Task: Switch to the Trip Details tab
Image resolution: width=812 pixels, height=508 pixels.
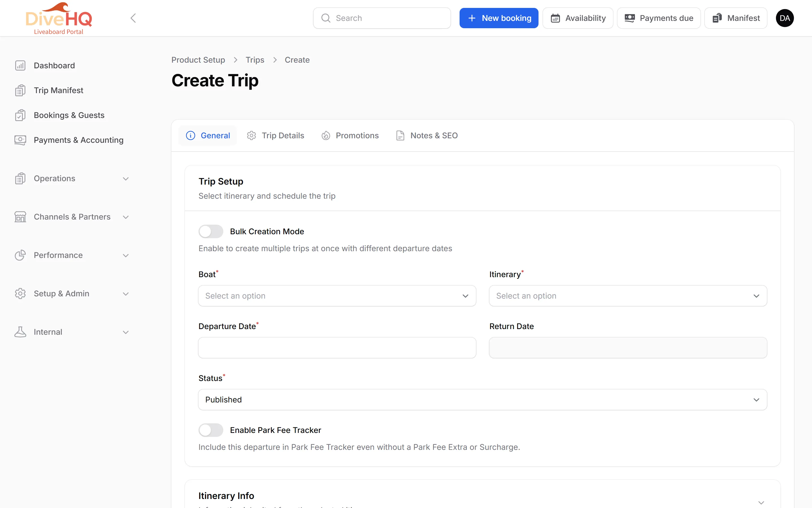Action: coord(275,135)
